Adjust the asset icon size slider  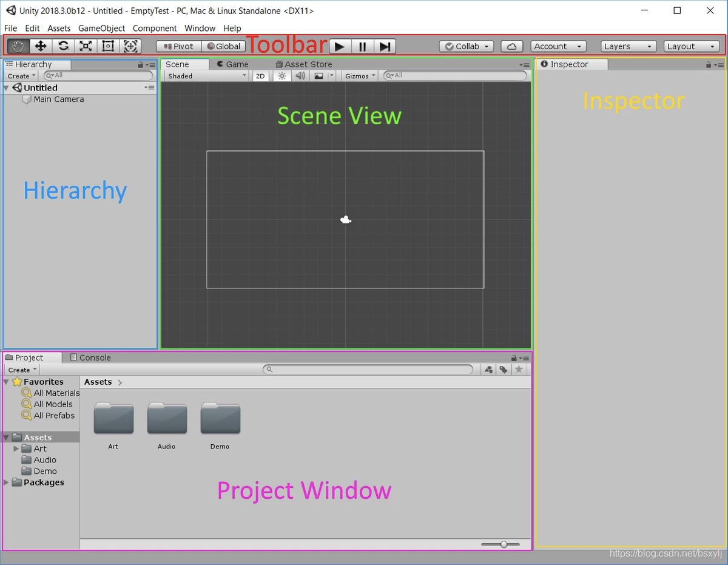500,544
